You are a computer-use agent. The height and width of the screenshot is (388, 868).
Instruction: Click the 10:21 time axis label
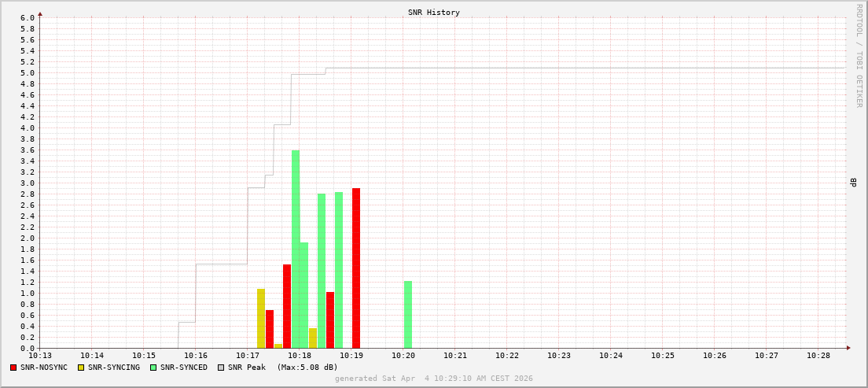(455, 356)
